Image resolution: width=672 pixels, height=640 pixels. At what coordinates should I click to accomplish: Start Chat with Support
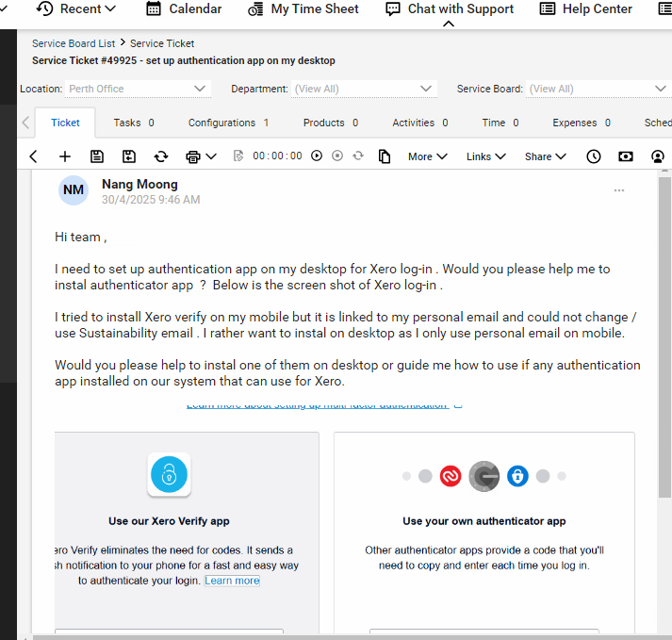(x=450, y=8)
